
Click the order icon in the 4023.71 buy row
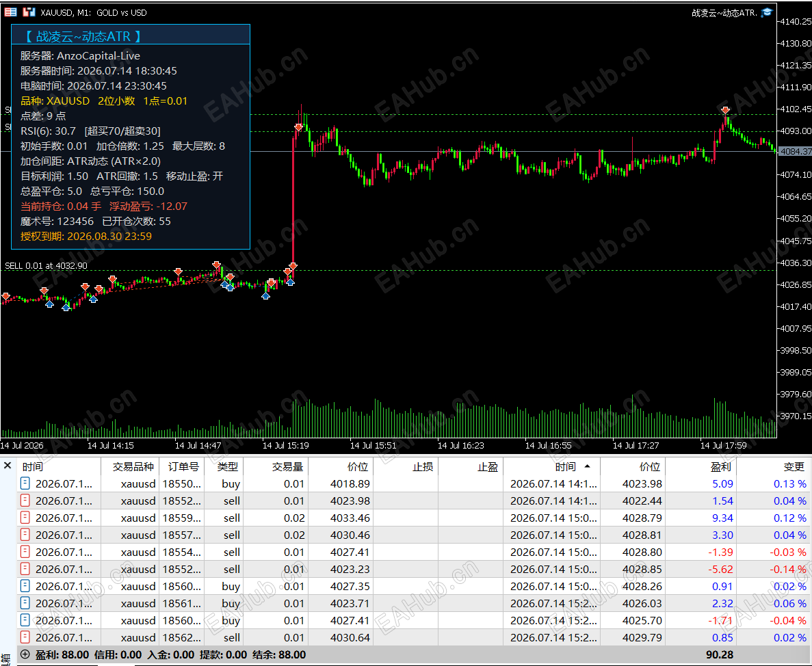[25, 603]
